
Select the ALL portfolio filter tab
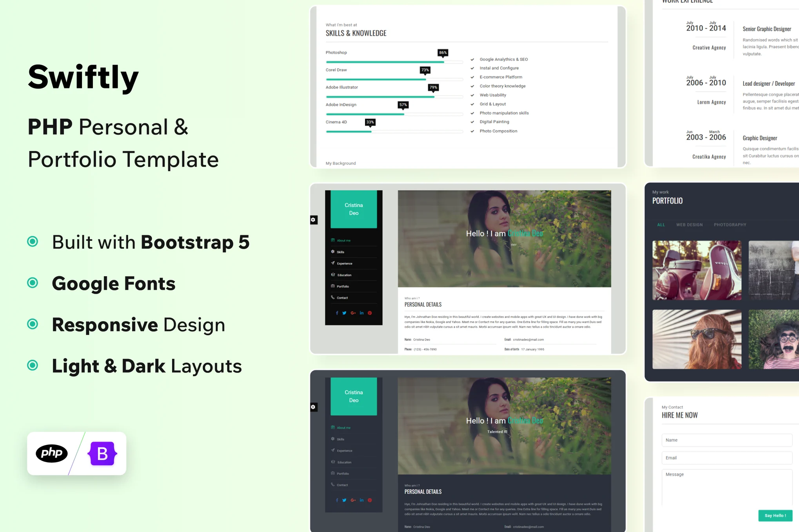pos(661,225)
